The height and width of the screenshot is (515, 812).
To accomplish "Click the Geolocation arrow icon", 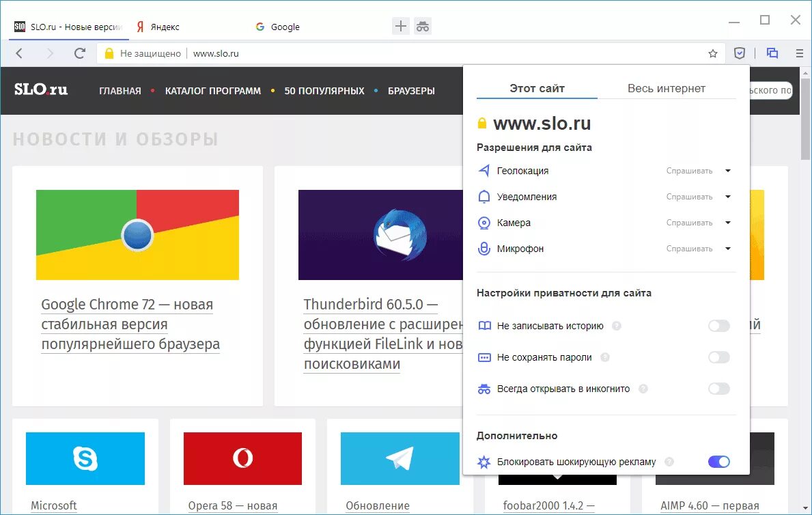I will [x=484, y=171].
